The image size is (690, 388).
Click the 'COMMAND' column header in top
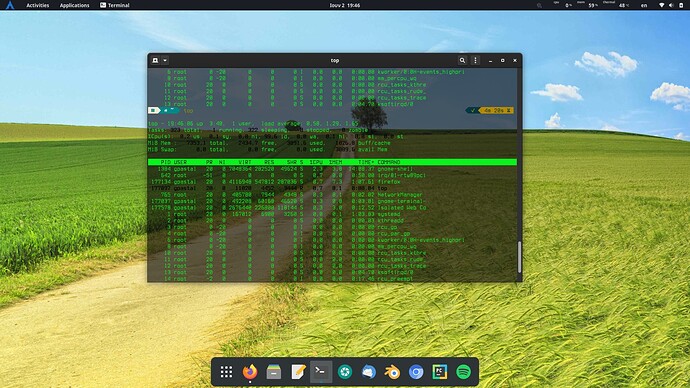pyautogui.click(x=389, y=162)
